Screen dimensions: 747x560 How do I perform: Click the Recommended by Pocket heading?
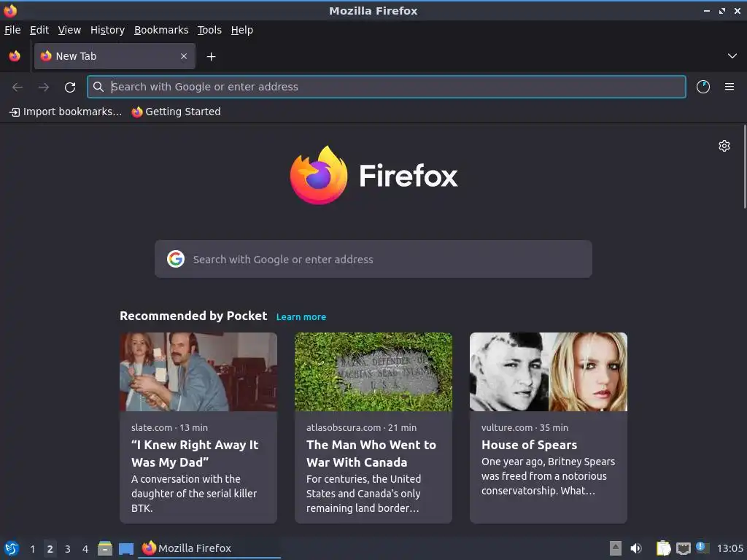193,316
